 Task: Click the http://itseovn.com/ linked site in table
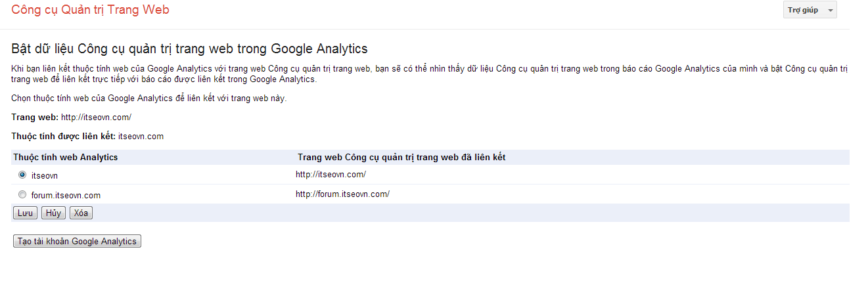click(x=331, y=174)
